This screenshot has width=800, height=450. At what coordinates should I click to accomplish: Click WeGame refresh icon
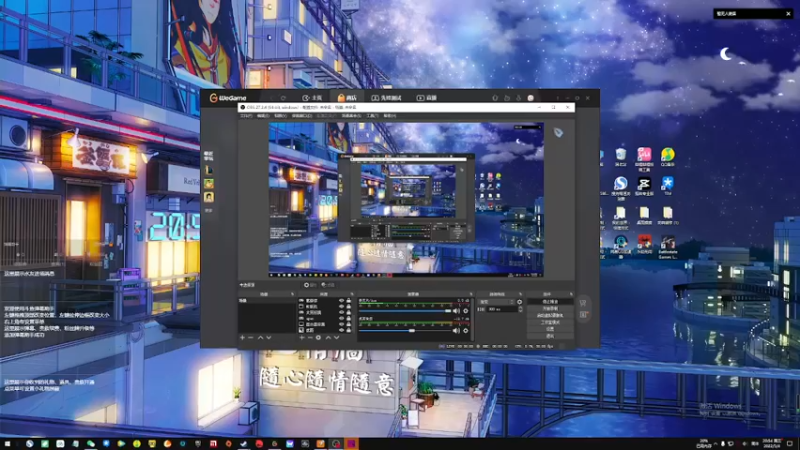point(283,98)
